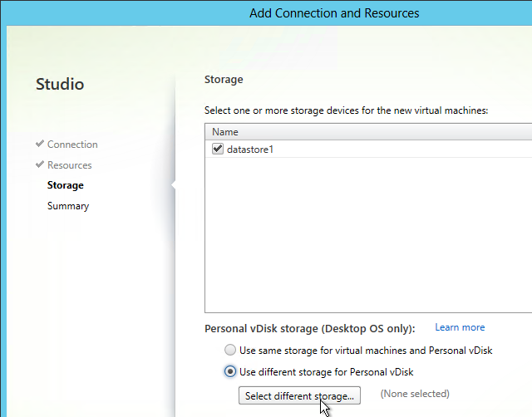Click the checkmark icon beside Resources
Viewport: 532px width, 417px height.
(x=40, y=165)
